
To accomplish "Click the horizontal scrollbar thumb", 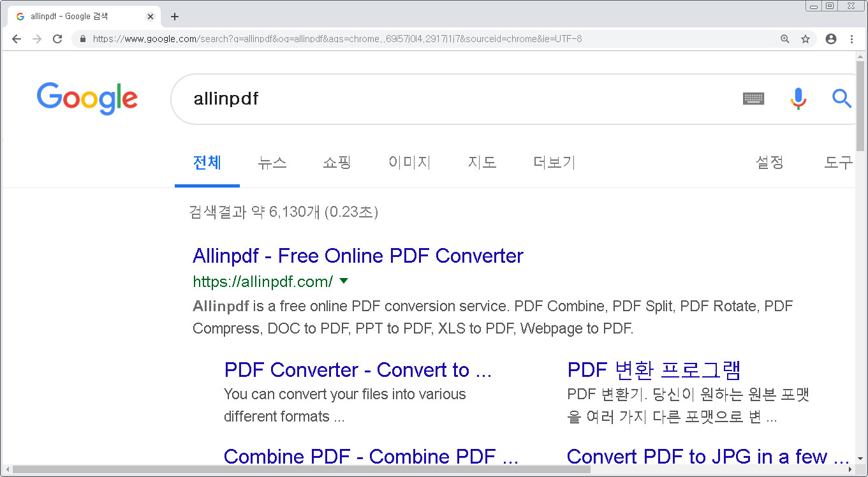I will pos(301,470).
